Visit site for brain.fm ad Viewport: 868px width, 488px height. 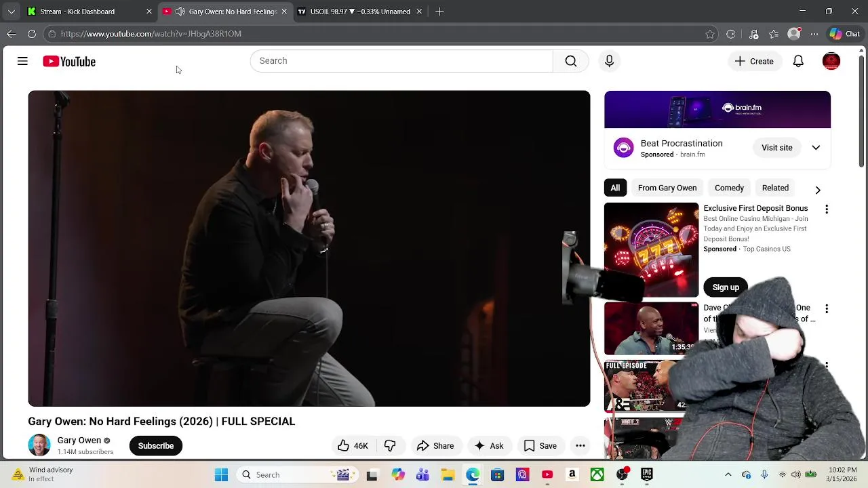click(776, 147)
